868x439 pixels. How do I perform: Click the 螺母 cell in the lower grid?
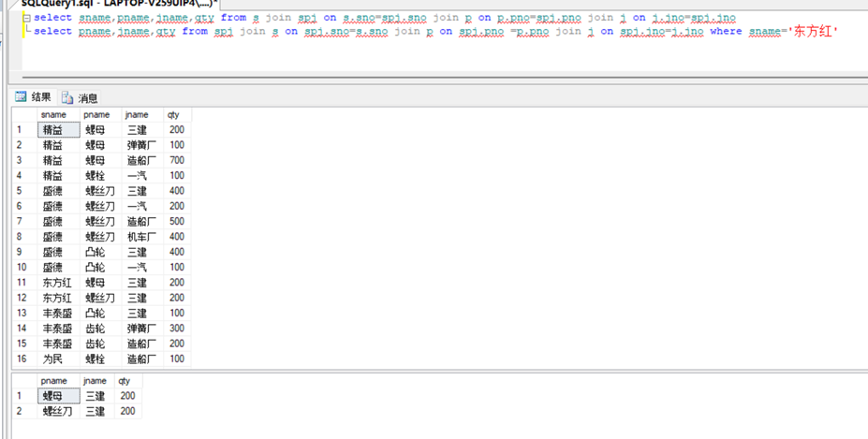[59, 396]
